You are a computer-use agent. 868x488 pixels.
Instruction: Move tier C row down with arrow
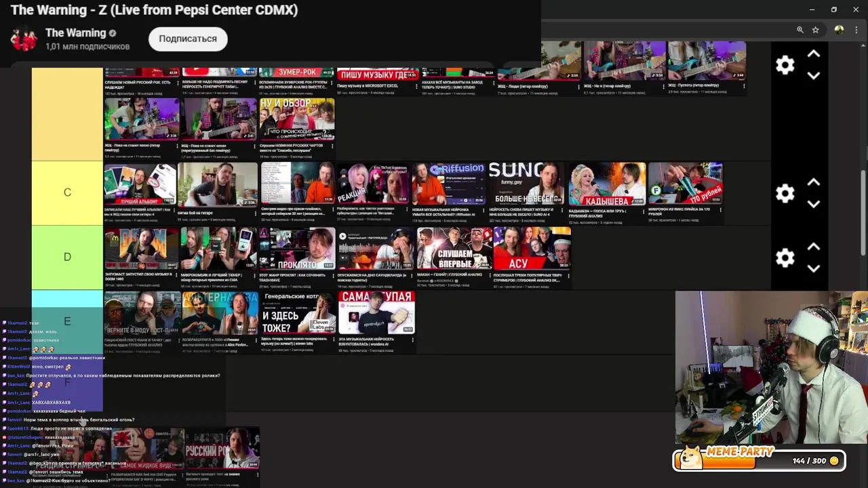click(814, 204)
